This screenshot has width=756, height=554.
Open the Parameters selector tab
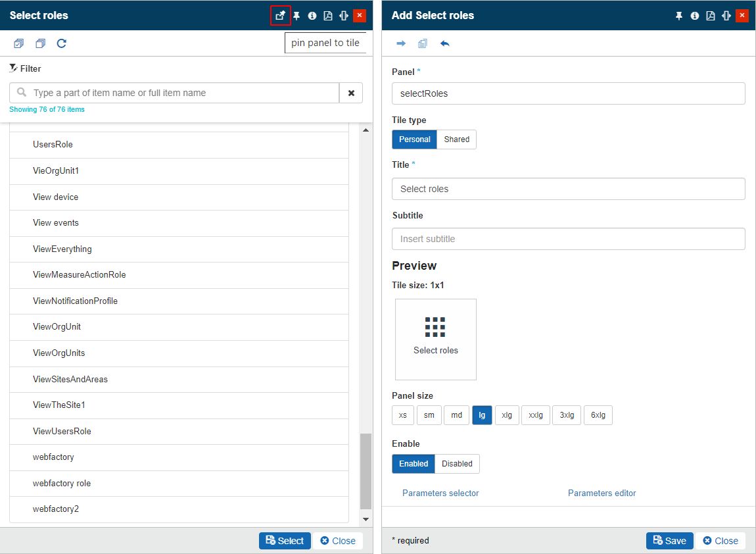pos(440,493)
